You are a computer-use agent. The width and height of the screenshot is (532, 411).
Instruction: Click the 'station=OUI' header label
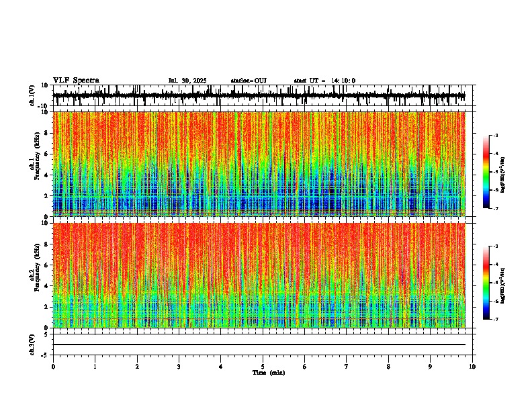pyautogui.click(x=249, y=81)
